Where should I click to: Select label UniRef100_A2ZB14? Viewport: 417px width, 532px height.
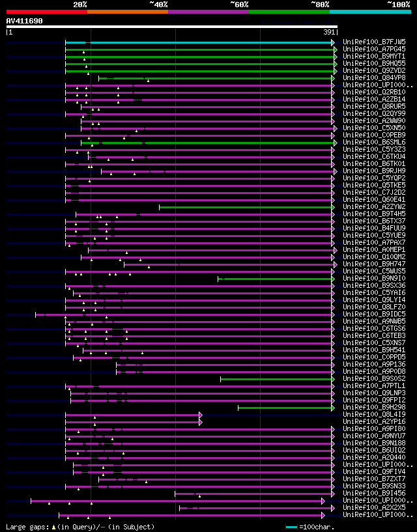pyautogui.click(x=374, y=99)
